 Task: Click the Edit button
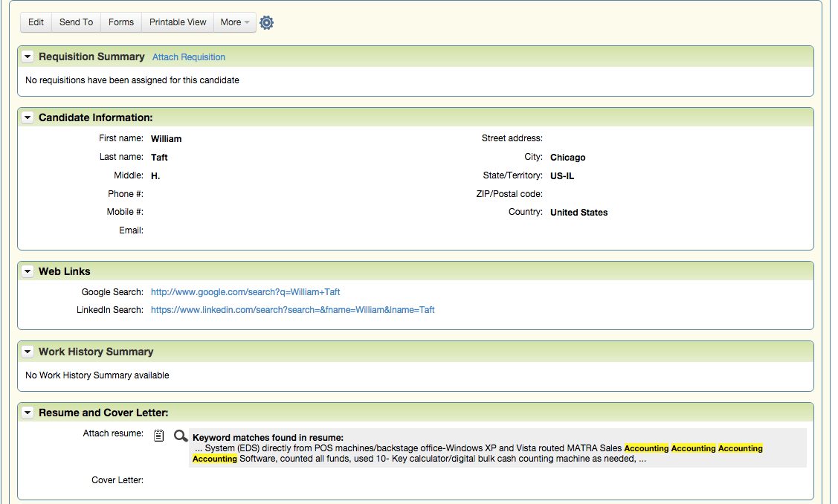click(36, 22)
